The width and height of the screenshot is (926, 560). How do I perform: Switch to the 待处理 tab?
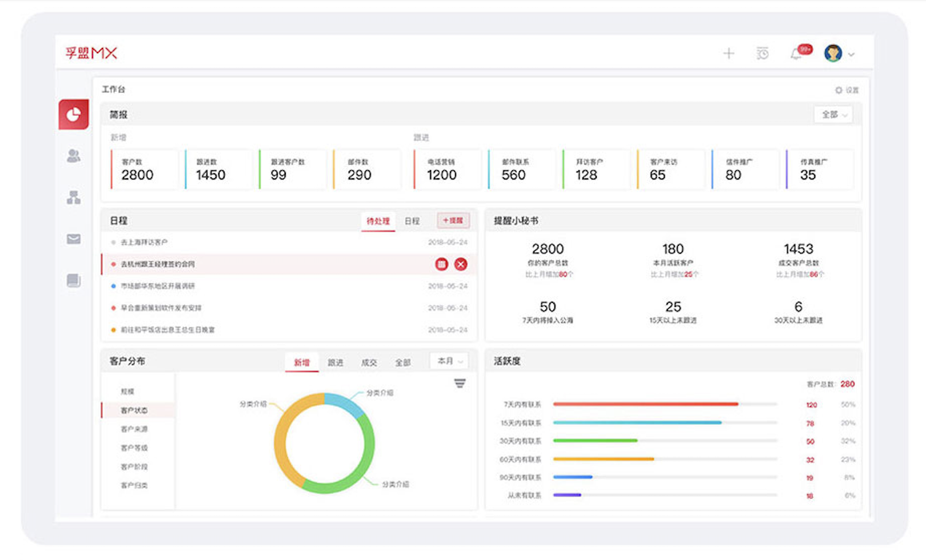point(378,221)
